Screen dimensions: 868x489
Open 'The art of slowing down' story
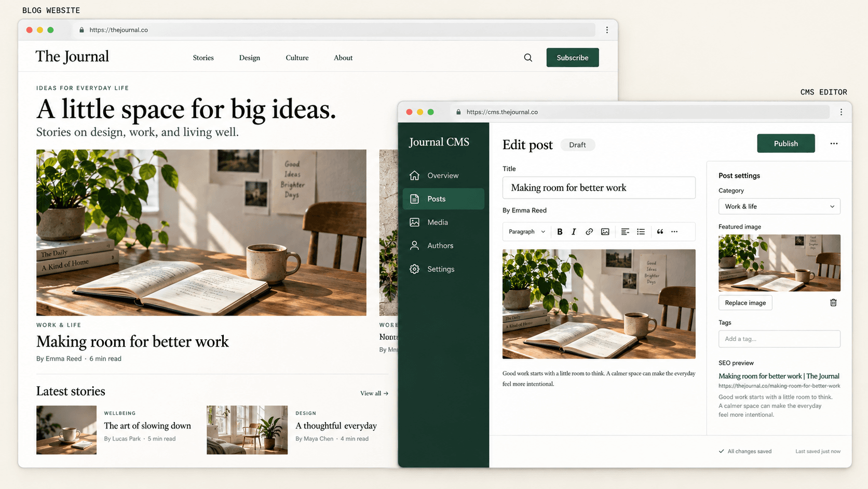pyautogui.click(x=147, y=426)
